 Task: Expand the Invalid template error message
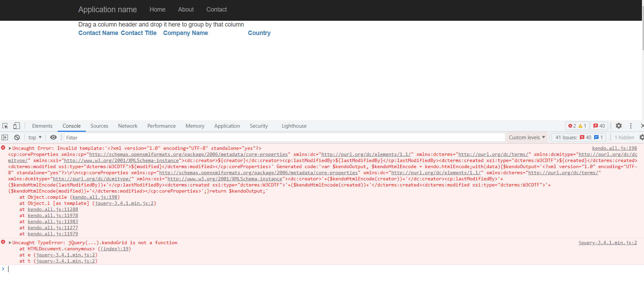click(10, 148)
